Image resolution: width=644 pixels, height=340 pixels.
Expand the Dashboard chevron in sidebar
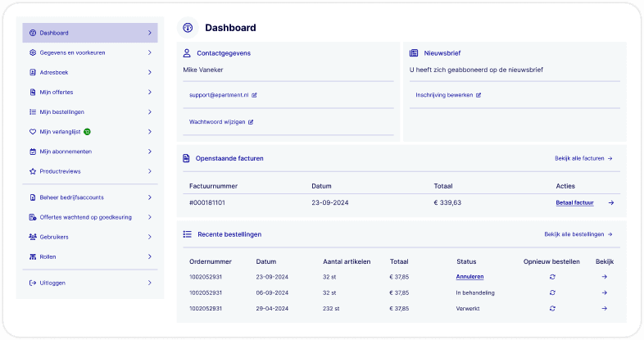point(149,33)
